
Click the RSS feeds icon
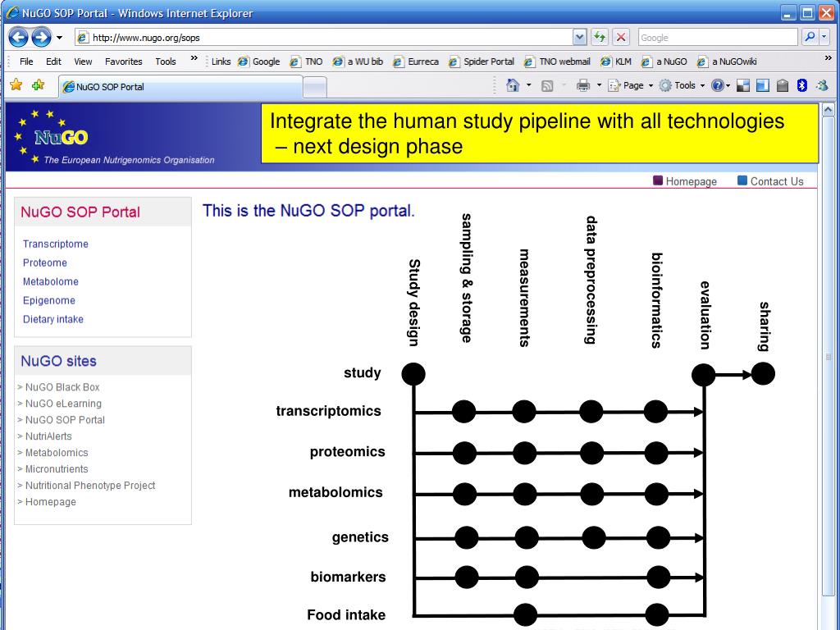click(547, 85)
